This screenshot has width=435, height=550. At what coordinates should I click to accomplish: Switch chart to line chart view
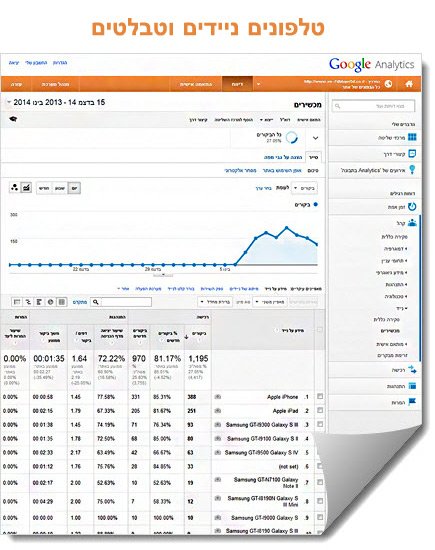point(26,188)
